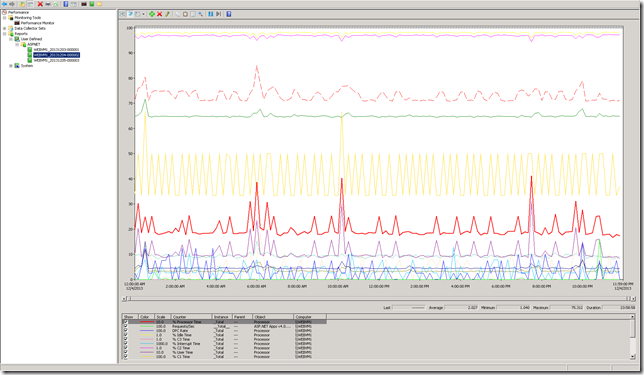Click the Change Graph Type icon
This screenshot has height=375, width=644.
137,14
